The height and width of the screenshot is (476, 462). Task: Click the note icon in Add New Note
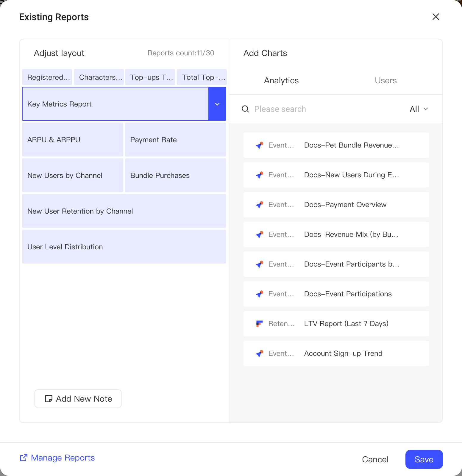(49, 399)
